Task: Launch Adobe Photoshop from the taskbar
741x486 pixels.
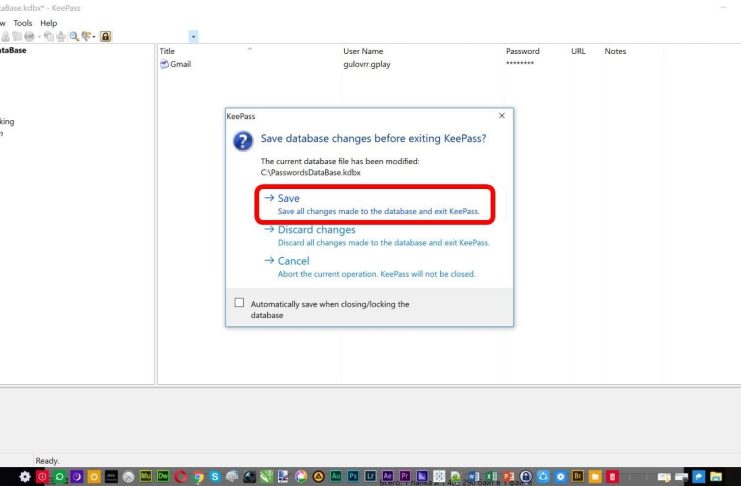Action: (x=353, y=476)
